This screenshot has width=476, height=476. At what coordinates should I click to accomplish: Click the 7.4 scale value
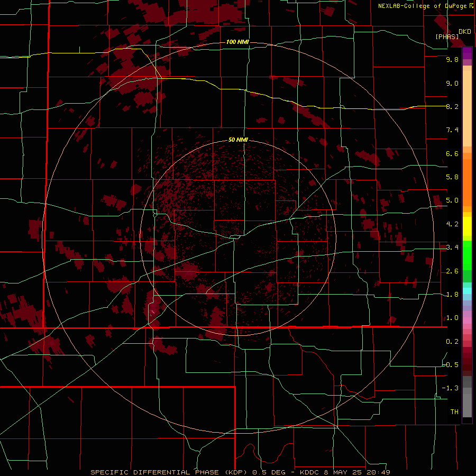tap(452, 130)
